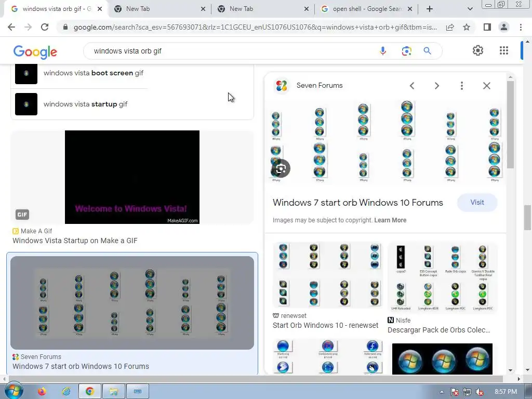Open the on-screen keyboard taskbar item

(137, 392)
